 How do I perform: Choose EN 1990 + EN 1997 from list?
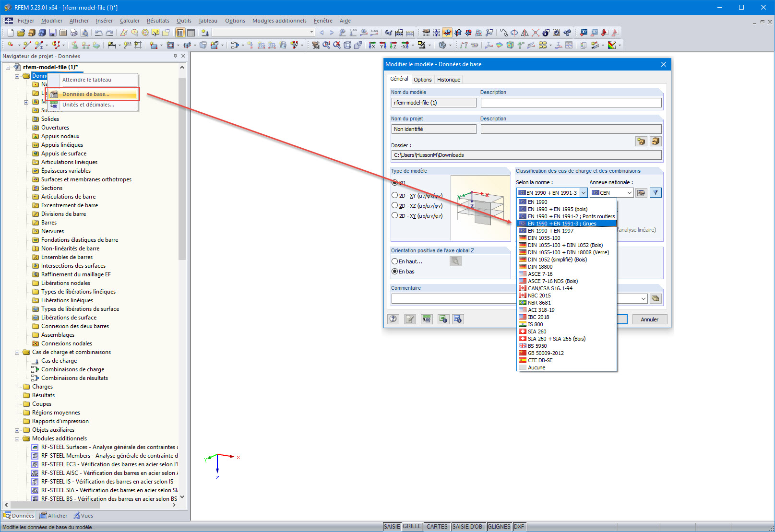[x=566, y=231]
